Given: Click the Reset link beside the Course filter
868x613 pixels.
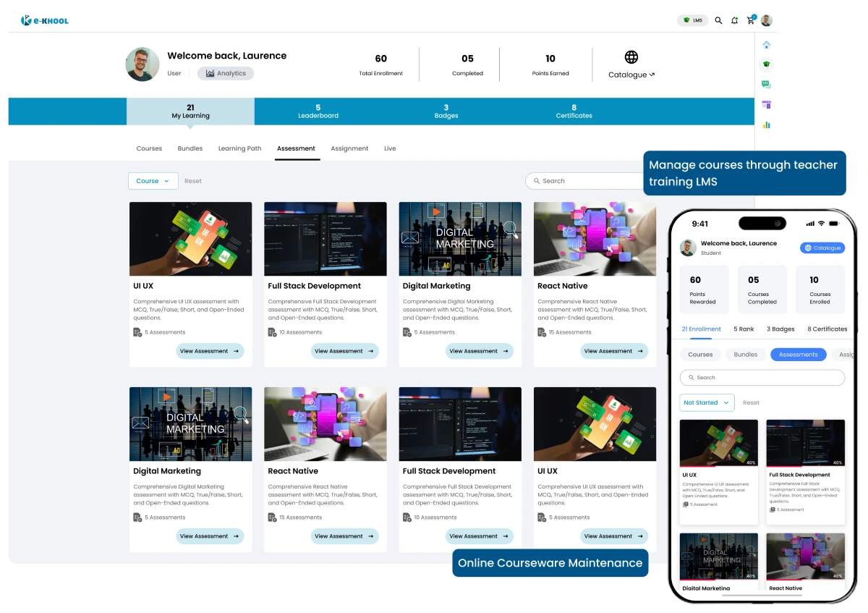Looking at the screenshot, I should [192, 181].
